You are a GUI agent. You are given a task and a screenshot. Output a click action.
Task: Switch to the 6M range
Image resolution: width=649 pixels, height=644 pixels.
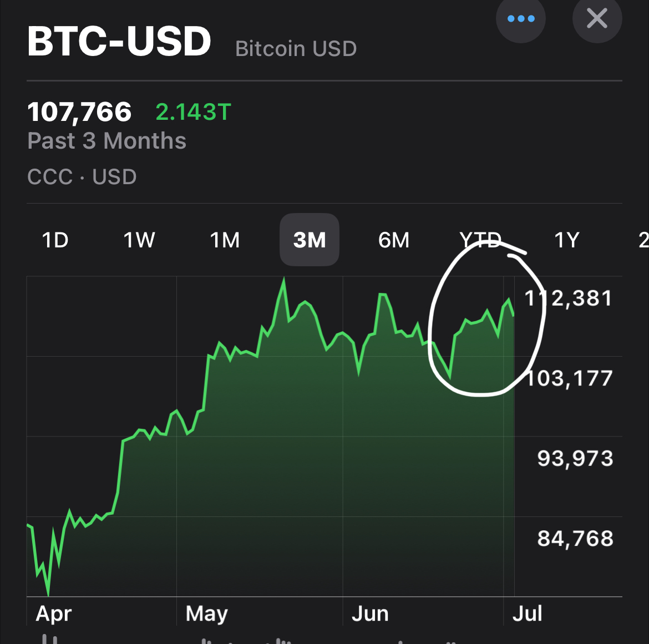point(394,240)
